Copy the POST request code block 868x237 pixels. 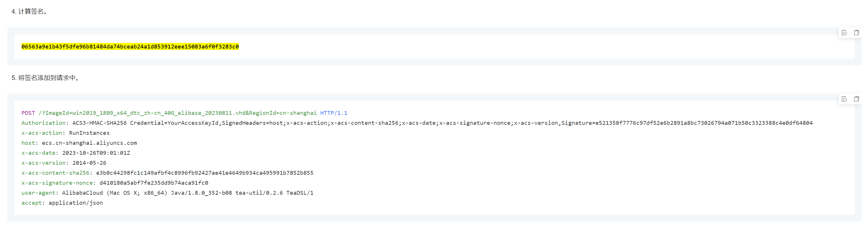pos(856,99)
